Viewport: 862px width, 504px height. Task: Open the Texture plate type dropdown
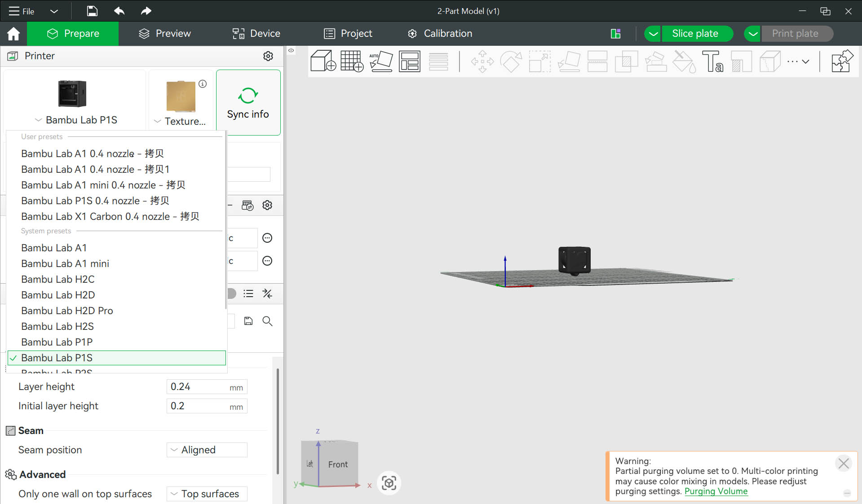[180, 121]
